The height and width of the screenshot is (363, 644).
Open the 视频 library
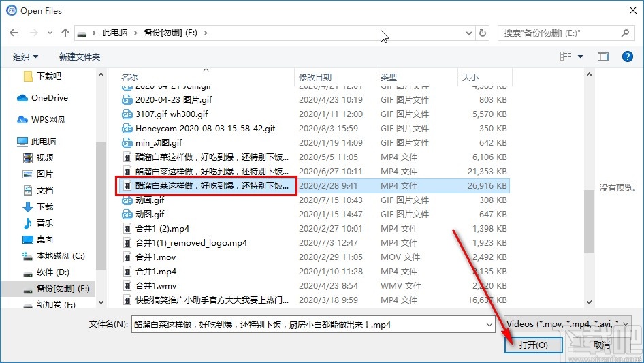38,157
